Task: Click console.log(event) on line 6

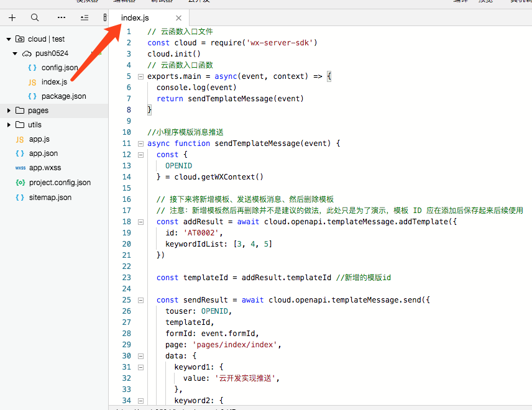Action: [196, 88]
